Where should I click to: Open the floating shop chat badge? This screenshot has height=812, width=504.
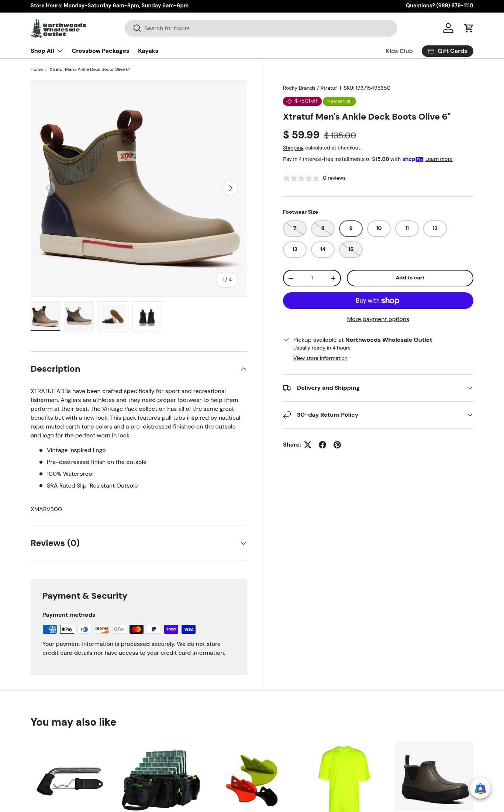[480, 788]
